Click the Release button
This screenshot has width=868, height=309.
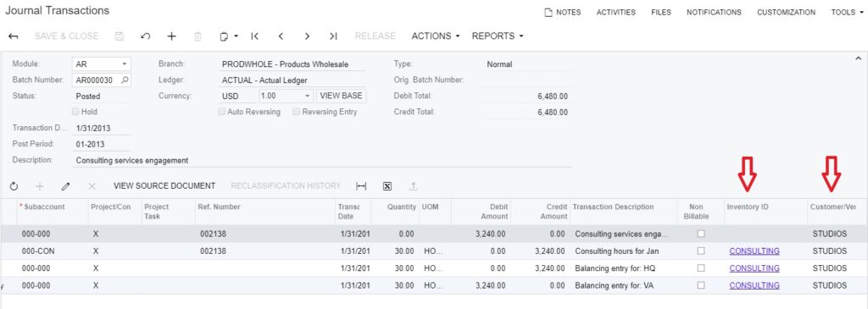point(376,36)
